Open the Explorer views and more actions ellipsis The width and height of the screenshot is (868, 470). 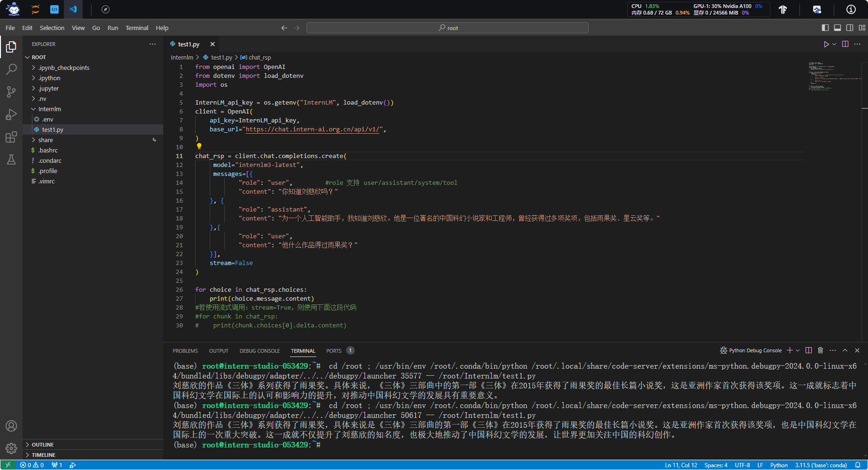coord(152,44)
